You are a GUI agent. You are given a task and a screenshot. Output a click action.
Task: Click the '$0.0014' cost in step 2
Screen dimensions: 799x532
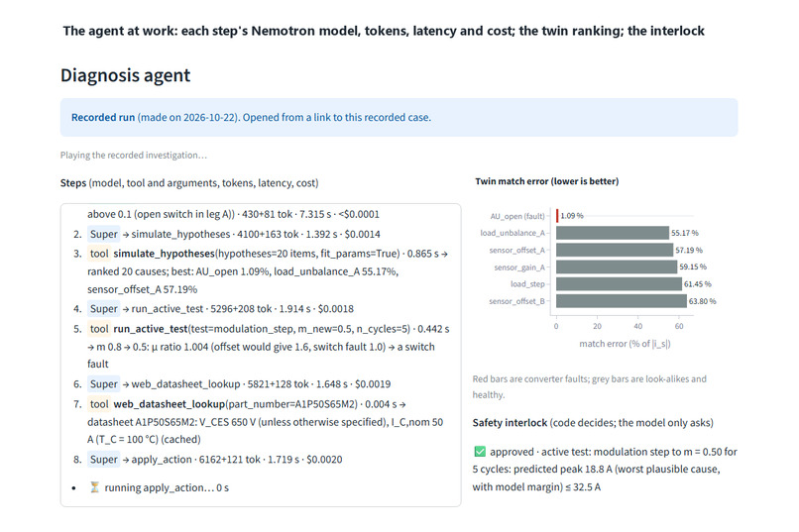pos(362,234)
